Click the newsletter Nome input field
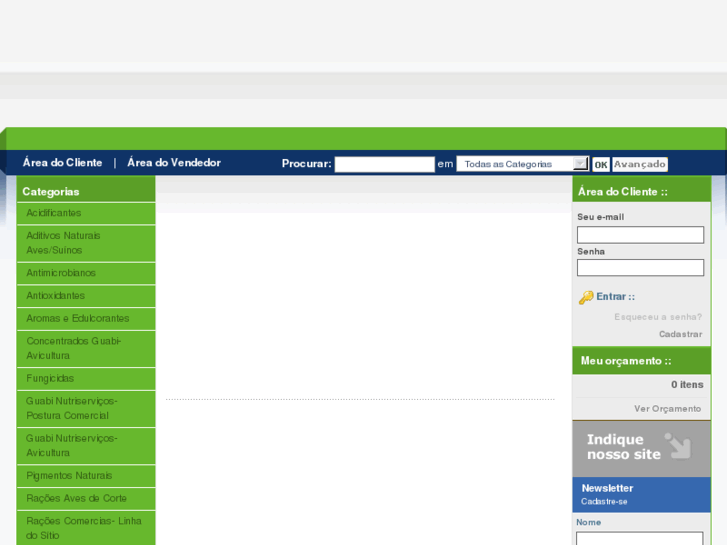 [640, 539]
